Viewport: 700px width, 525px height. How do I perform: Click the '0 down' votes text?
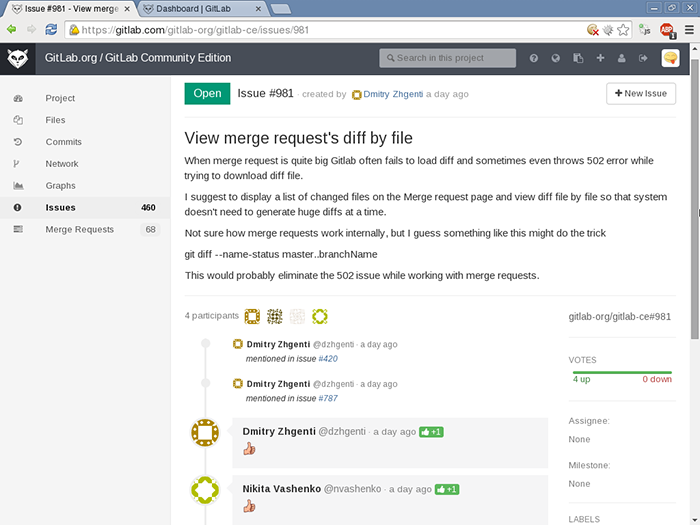tap(657, 379)
